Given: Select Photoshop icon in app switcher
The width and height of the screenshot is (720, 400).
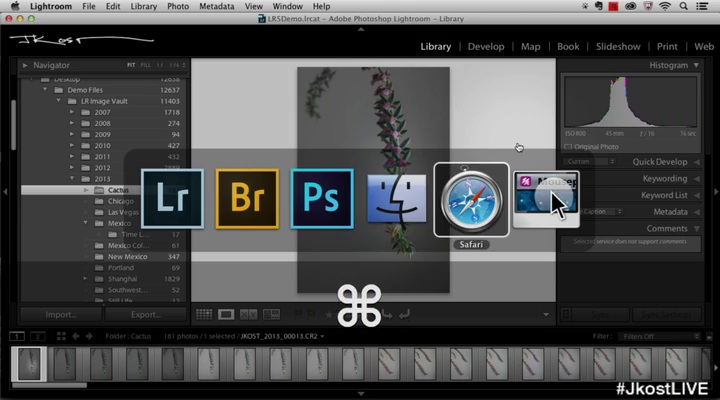Looking at the screenshot, I should 322,198.
